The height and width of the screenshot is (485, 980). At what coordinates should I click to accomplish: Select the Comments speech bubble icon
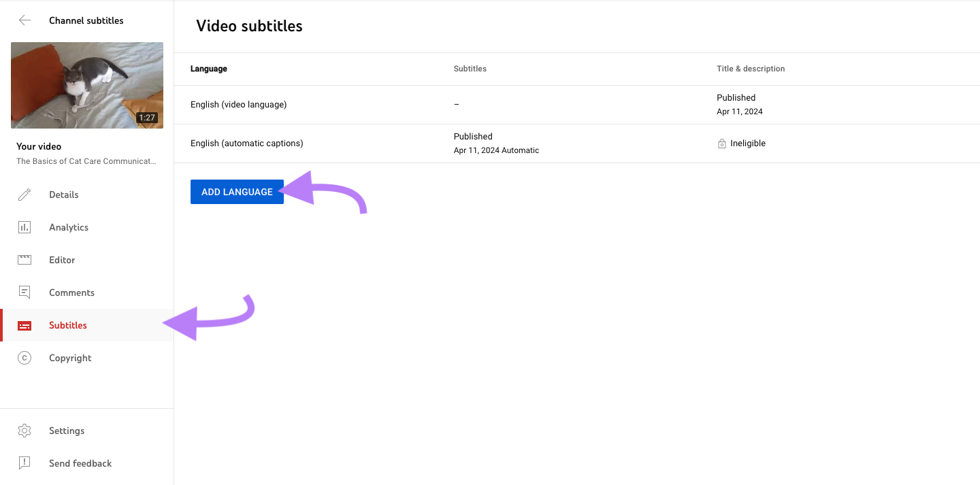24,292
